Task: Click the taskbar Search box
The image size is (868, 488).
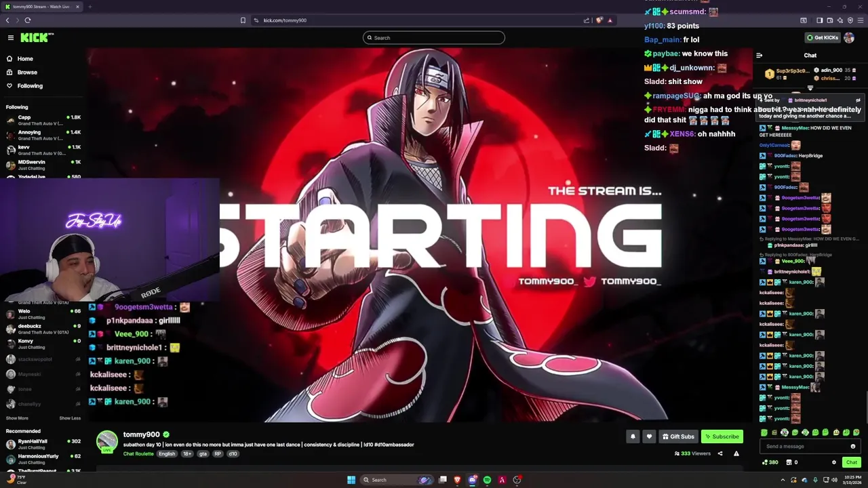Action: click(x=397, y=480)
